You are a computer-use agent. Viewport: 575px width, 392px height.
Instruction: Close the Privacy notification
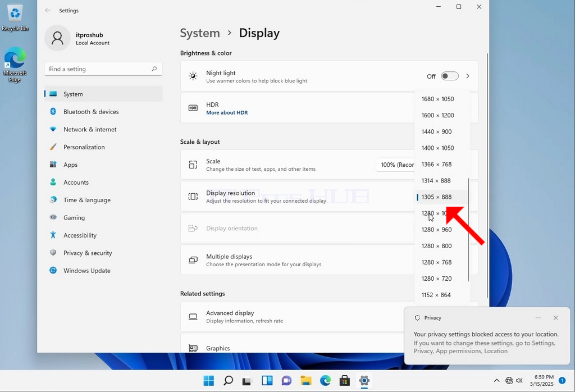tap(555, 318)
